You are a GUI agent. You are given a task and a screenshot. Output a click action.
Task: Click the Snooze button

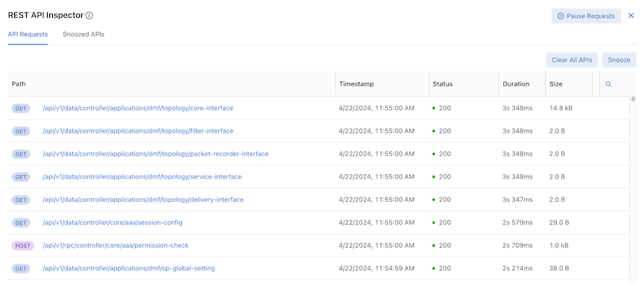[x=619, y=60]
